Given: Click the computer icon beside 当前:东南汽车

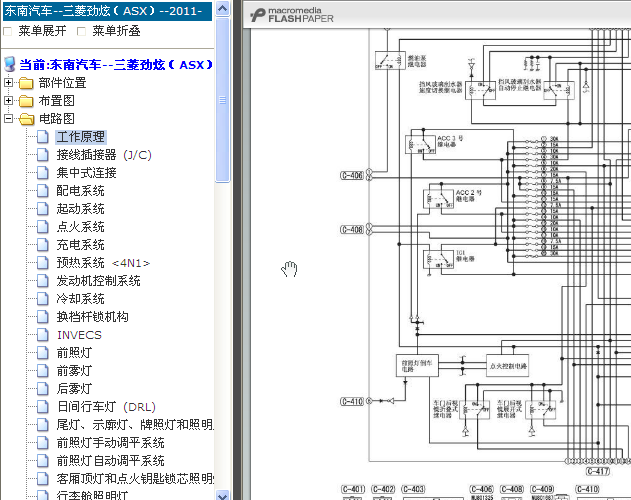Looking at the screenshot, I should tap(10, 64).
